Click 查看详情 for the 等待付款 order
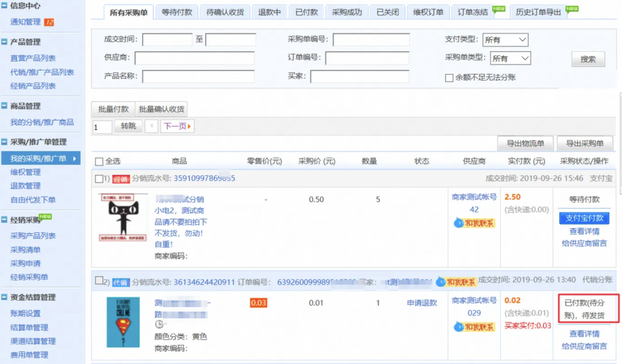 pyautogui.click(x=584, y=231)
